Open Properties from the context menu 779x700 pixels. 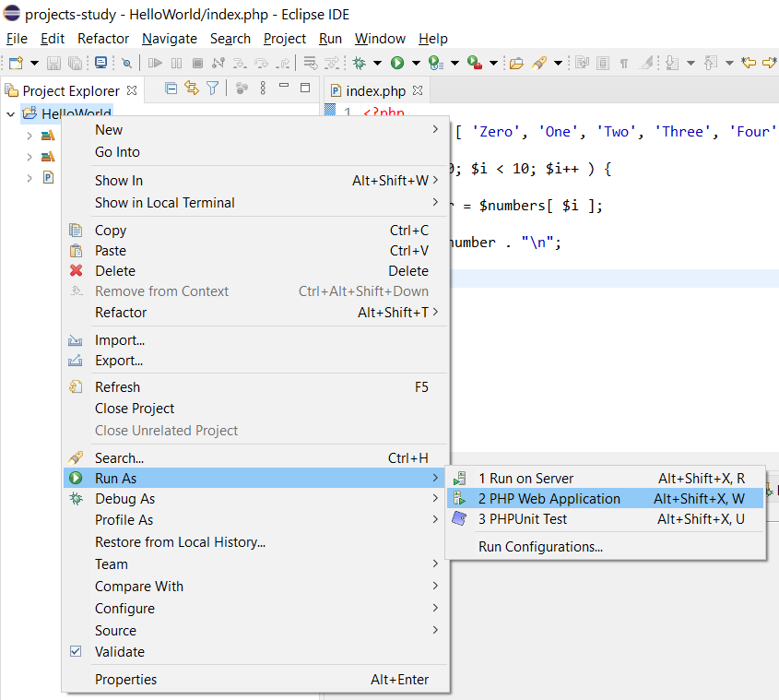(x=256, y=679)
